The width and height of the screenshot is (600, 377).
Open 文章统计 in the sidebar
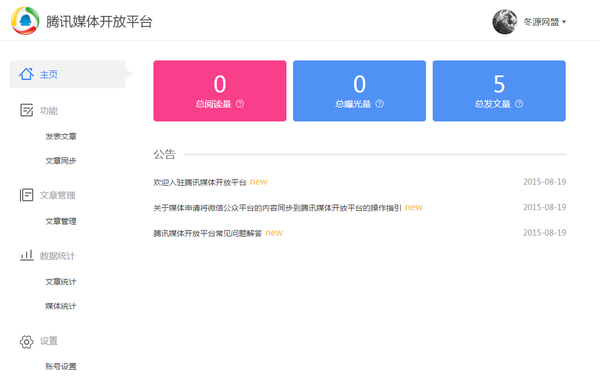tap(61, 282)
